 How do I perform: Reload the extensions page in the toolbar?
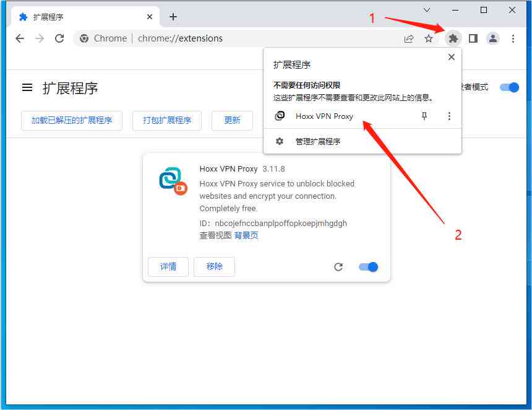point(59,38)
